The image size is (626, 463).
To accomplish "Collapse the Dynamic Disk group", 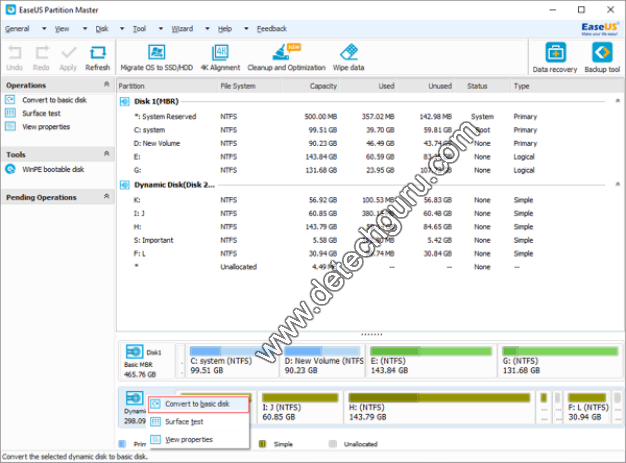I will click(x=618, y=184).
